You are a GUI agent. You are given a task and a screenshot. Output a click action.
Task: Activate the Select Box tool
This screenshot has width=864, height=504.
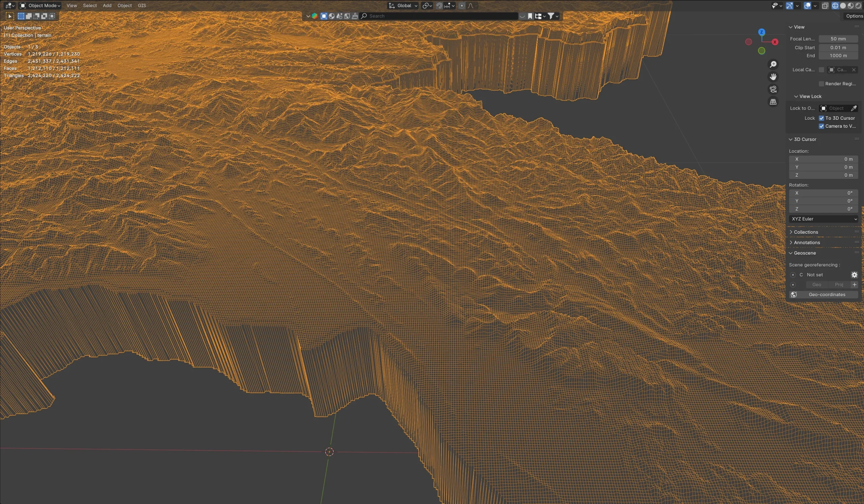click(20, 16)
